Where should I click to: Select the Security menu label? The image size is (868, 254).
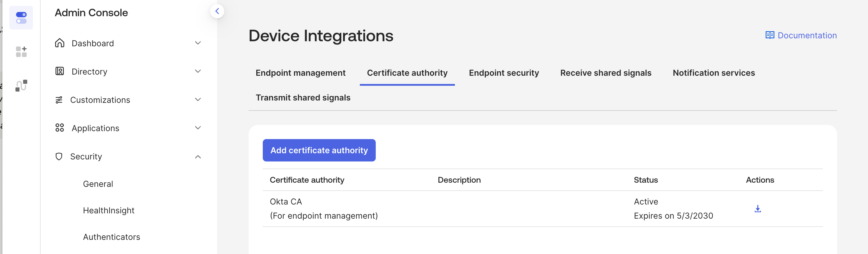point(86,156)
